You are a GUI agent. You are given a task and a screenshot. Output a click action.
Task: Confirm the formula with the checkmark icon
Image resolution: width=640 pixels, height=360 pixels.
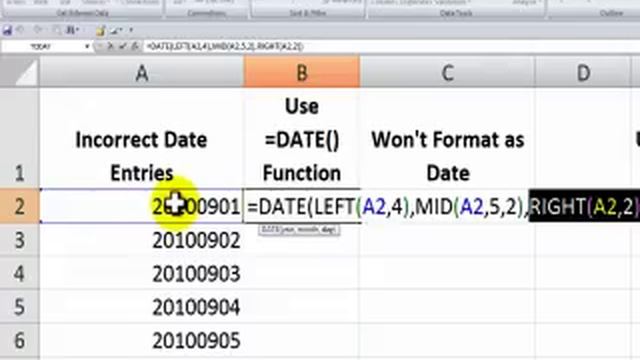pyautogui.click(x=122, y=47)
